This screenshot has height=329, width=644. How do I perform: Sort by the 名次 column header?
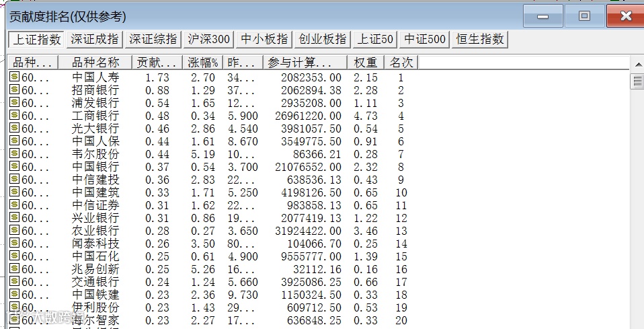click(401, 63)
